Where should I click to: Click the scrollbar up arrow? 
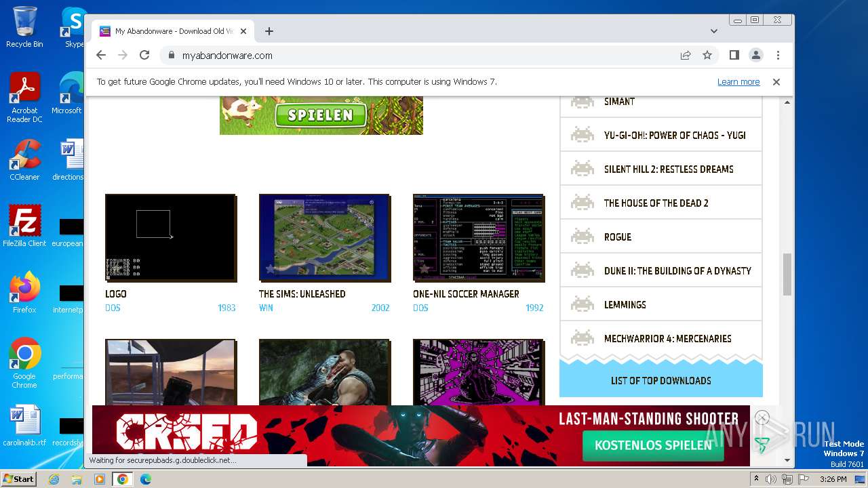787,102
